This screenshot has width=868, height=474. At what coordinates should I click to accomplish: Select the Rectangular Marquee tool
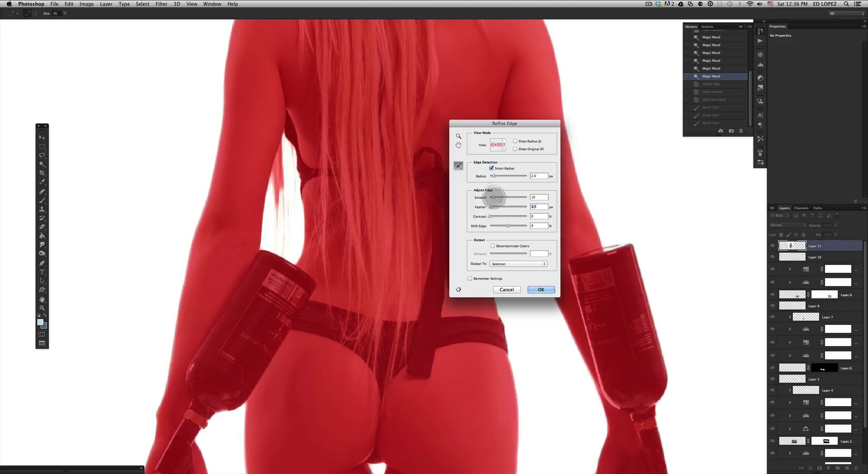[x=42, y=147]
